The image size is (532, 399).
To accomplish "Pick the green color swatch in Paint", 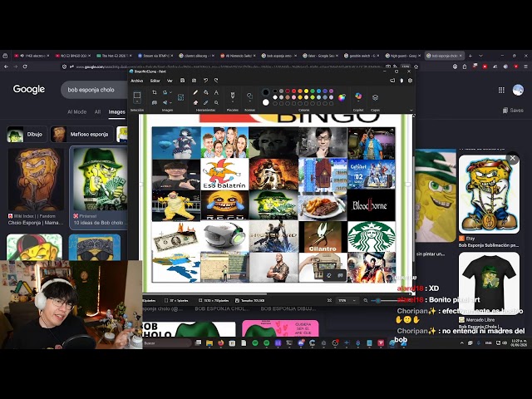I will (313, 91).
